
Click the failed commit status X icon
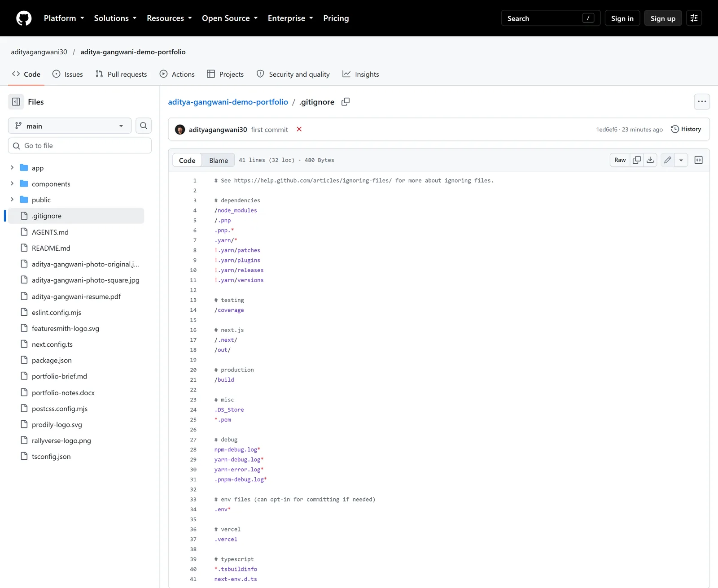299,129
